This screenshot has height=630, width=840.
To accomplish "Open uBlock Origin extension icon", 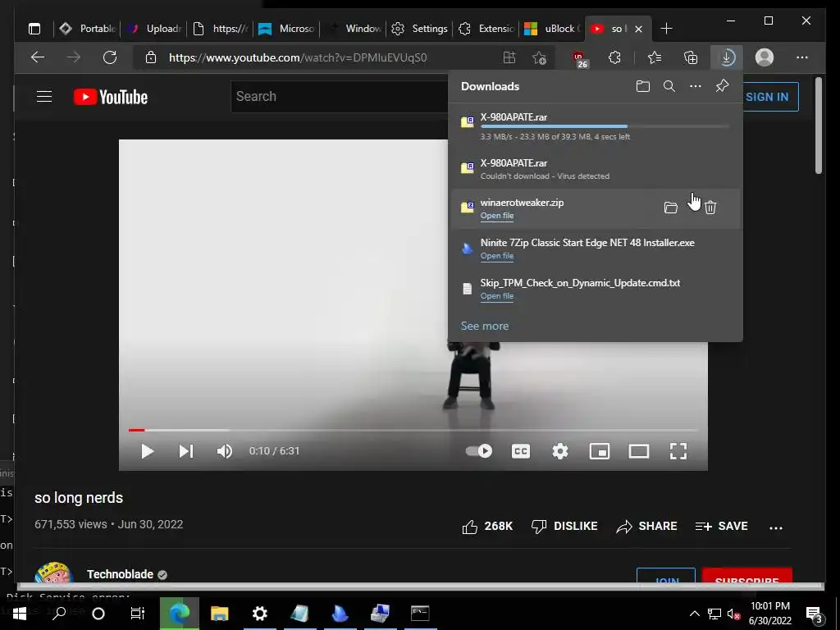I will 580,58.
